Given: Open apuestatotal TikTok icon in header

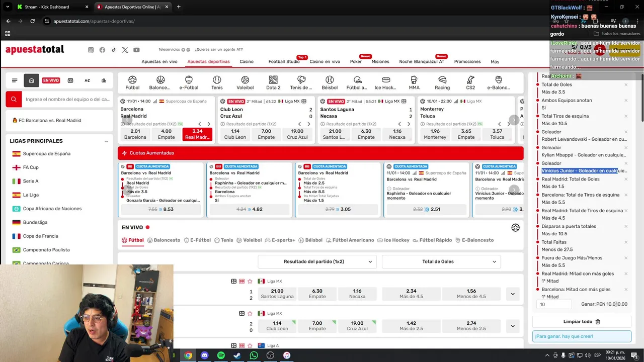Looking at the screenshot, I should click(114, 50).
